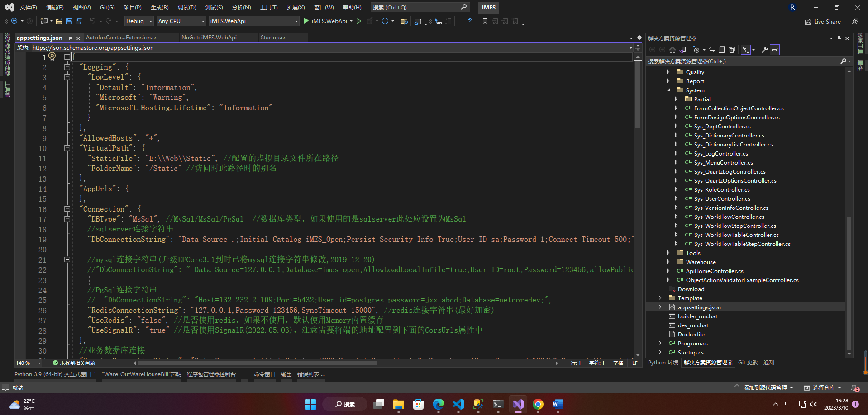Switch views icon in Solution Explorer toolbar
This screenshot has width=868, height=415.
point(682,50)
